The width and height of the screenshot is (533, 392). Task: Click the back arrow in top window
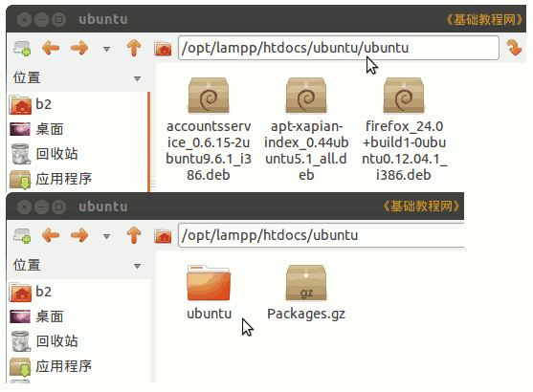(x=51, y=48)
